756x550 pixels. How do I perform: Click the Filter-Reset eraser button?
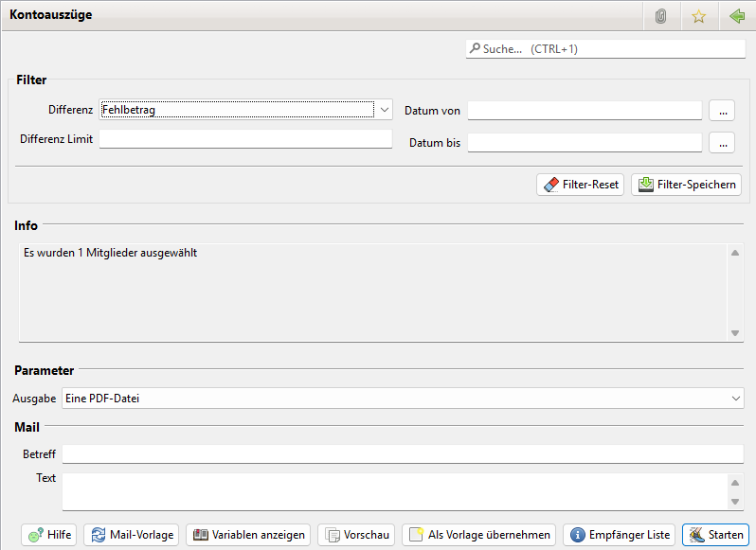click(580, 185)
